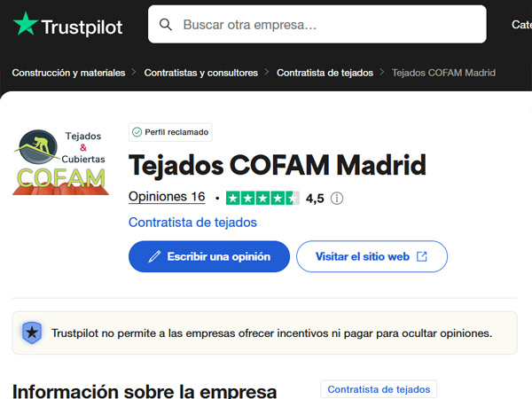Viewport: 532px width, 399px height.
Task: Open Construcción y materiales breadcrumb
Action: coord(68,73)
